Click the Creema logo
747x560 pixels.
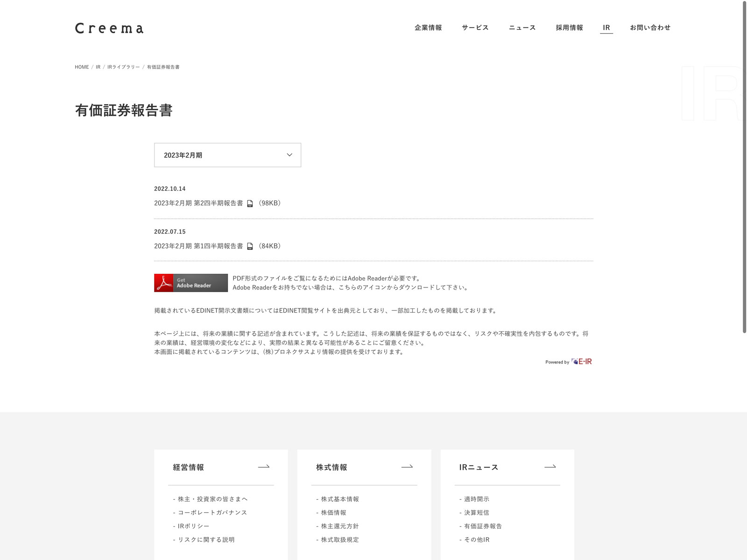(x=109, y=28)
